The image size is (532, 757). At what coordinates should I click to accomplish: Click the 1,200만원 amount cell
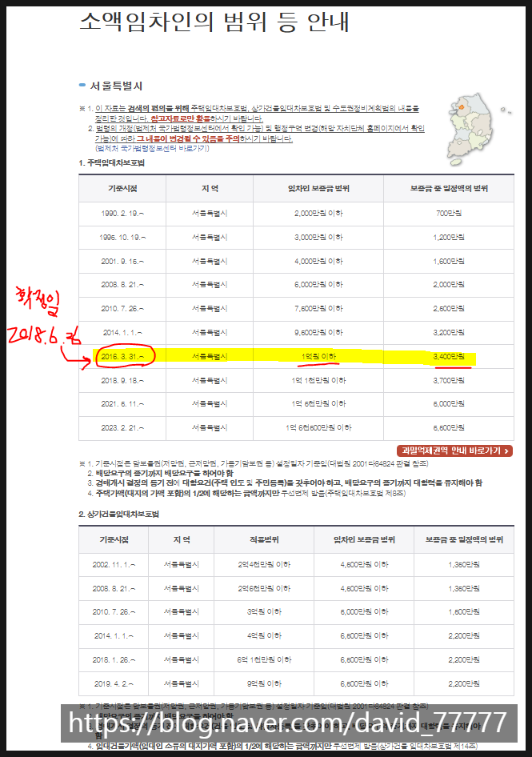pyautogui.click(x=449, y=238)
